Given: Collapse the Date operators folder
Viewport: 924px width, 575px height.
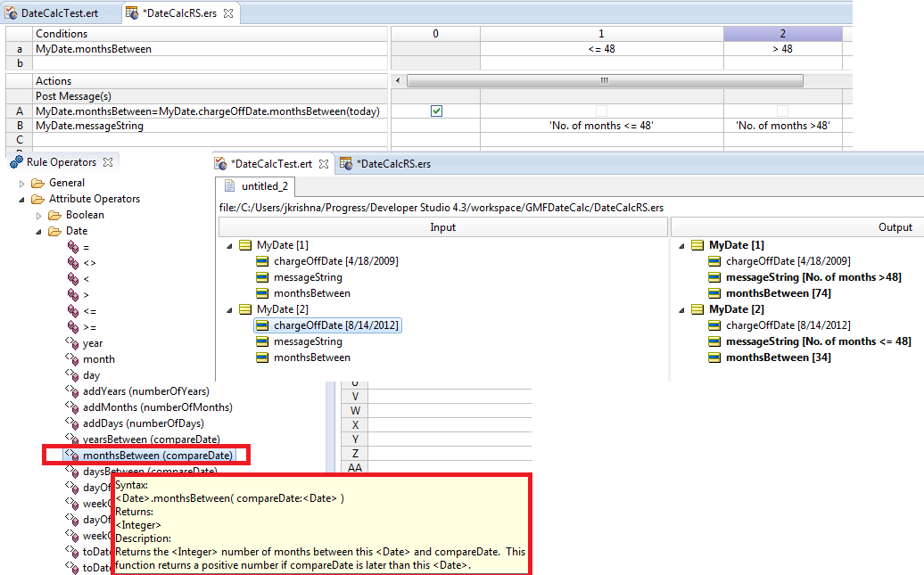Looking at the screenshot, I should [x=39, y=232].
